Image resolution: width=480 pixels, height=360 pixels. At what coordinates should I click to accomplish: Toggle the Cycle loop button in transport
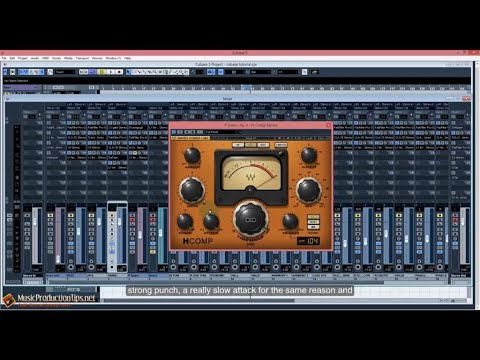(93, 72)
